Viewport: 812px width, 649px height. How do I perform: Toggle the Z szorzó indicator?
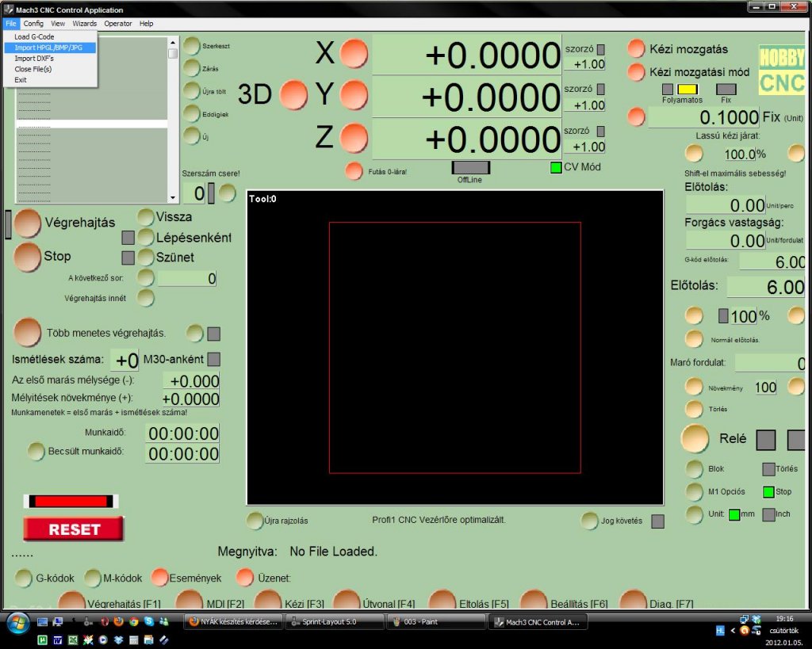click(601, 131)
